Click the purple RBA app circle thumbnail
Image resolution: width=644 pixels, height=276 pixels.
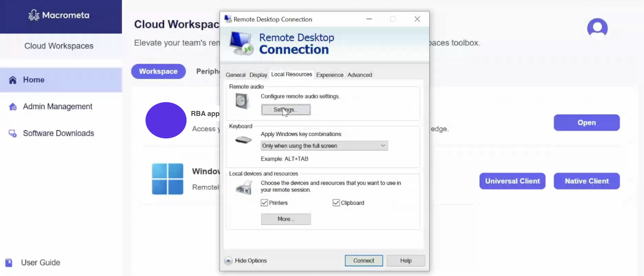pyautogui.click(x=166, y=120)
